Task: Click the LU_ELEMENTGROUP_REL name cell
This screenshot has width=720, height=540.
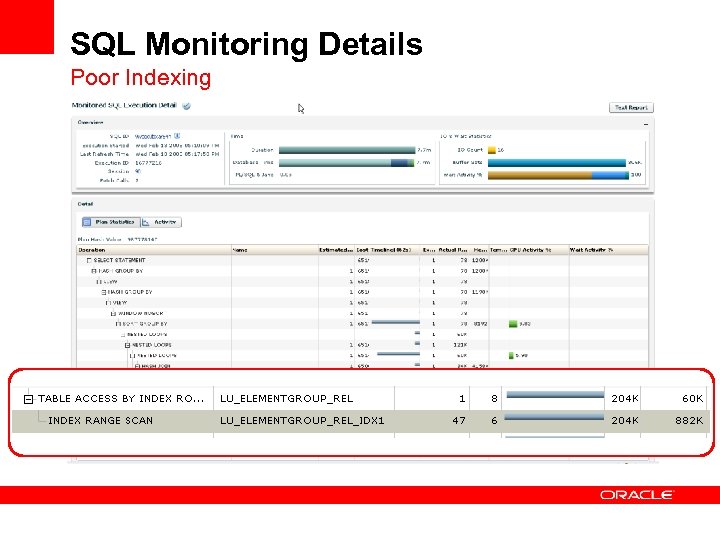Action: coord(287,399)
